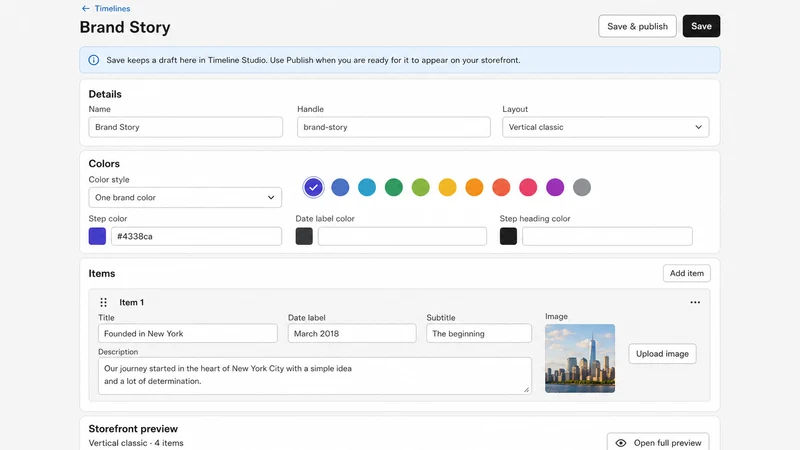Grab the drag handle icon for Item 1
Viewport: 800px width, 450px height.
(104, 303)
